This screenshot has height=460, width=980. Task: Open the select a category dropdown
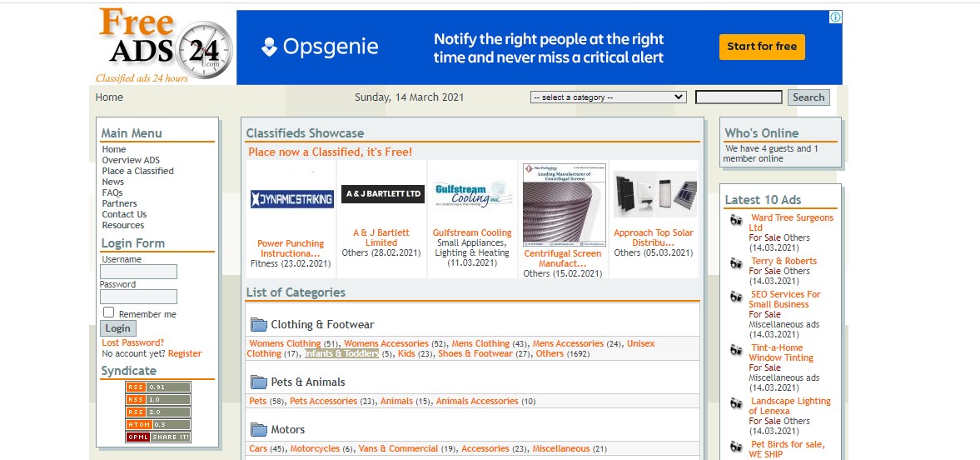(x=608, y=97)
